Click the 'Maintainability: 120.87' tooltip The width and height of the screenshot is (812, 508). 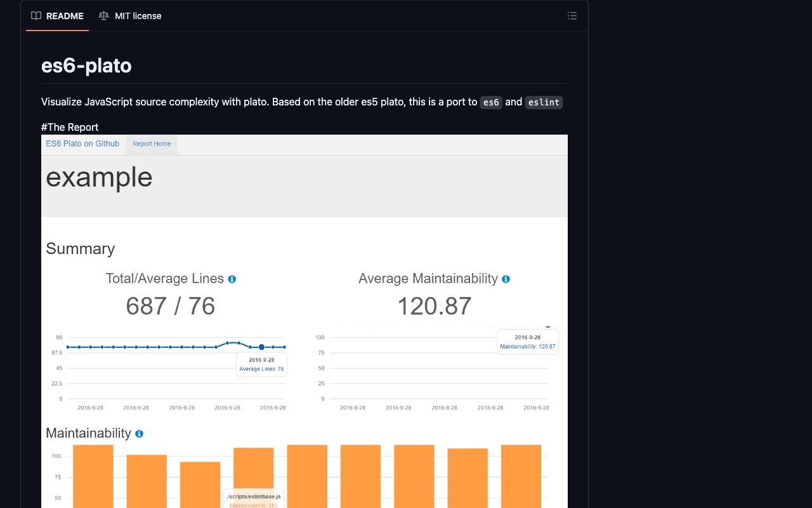(x=528, y=342)
